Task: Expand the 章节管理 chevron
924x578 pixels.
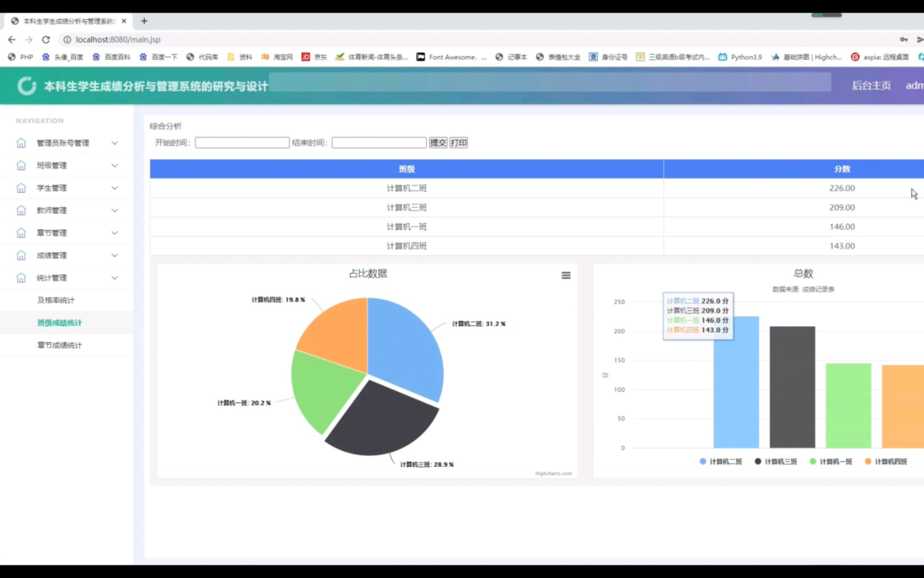Action: [x=114, y=233]
